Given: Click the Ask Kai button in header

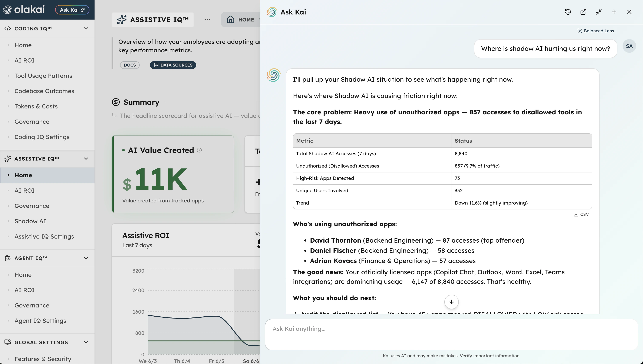Looking at the screenshot, I should [x=72, y=10].
